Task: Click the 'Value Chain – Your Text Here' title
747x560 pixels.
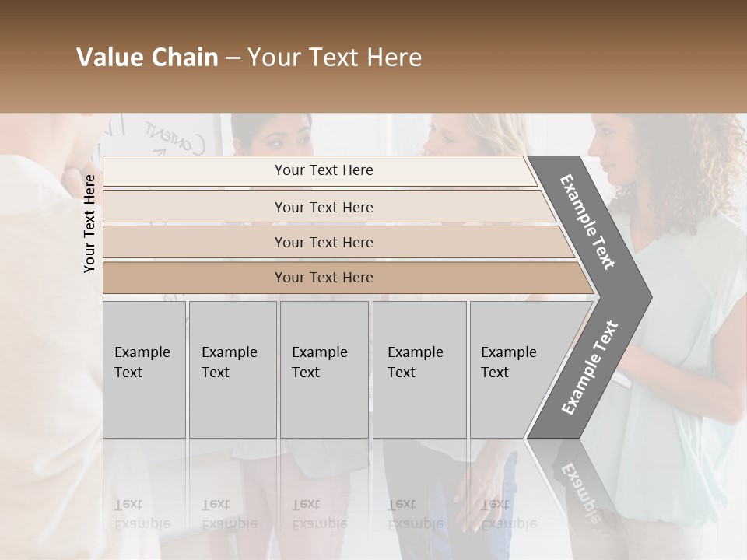Action: click(x=249, y=58)
